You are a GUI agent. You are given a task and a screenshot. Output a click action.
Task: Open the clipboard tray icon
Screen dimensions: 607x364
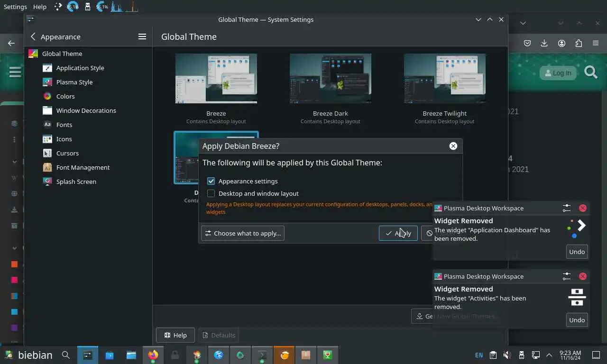[493, 355]
